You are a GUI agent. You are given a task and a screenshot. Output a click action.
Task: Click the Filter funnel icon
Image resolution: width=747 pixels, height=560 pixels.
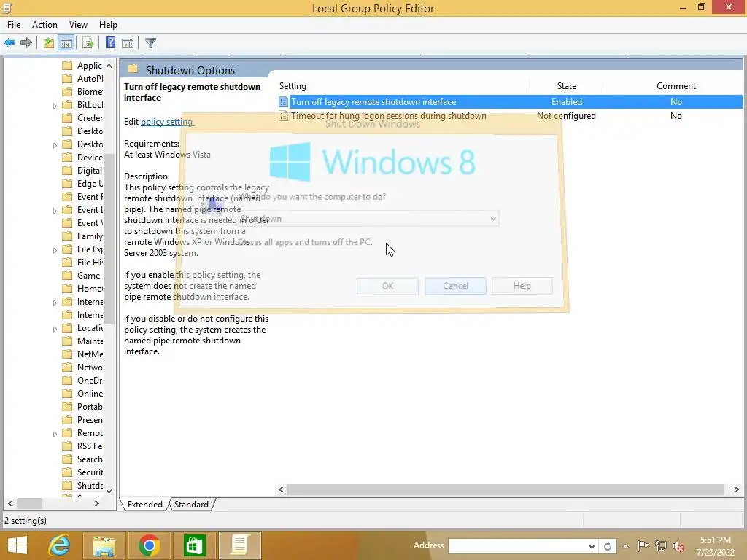click(150, 43)
